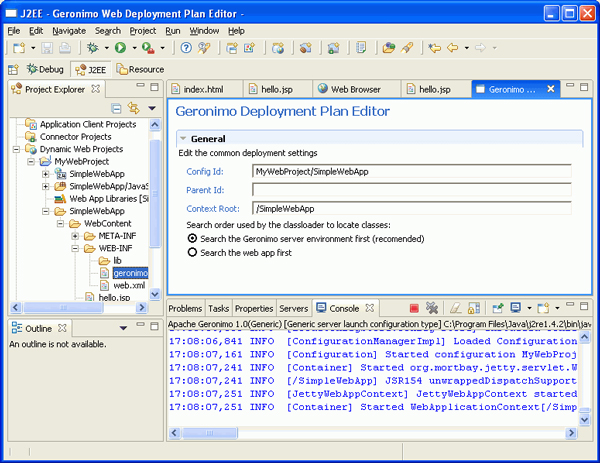Launch Debug via the bug icon
Screen dimensions: 600x463
point(93,48)
